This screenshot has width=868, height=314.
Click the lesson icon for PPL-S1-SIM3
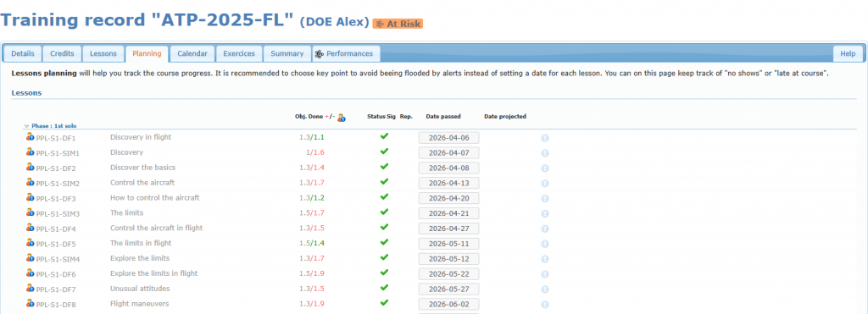click(x=30, y=212)
